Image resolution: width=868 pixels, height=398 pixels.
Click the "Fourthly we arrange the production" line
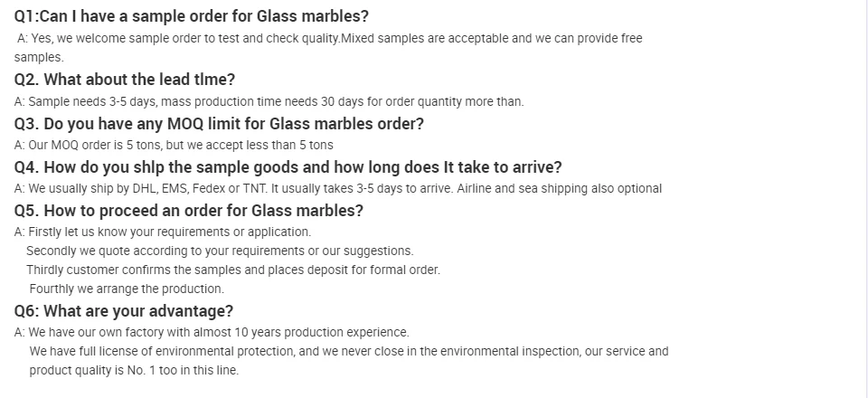(127, 289)
